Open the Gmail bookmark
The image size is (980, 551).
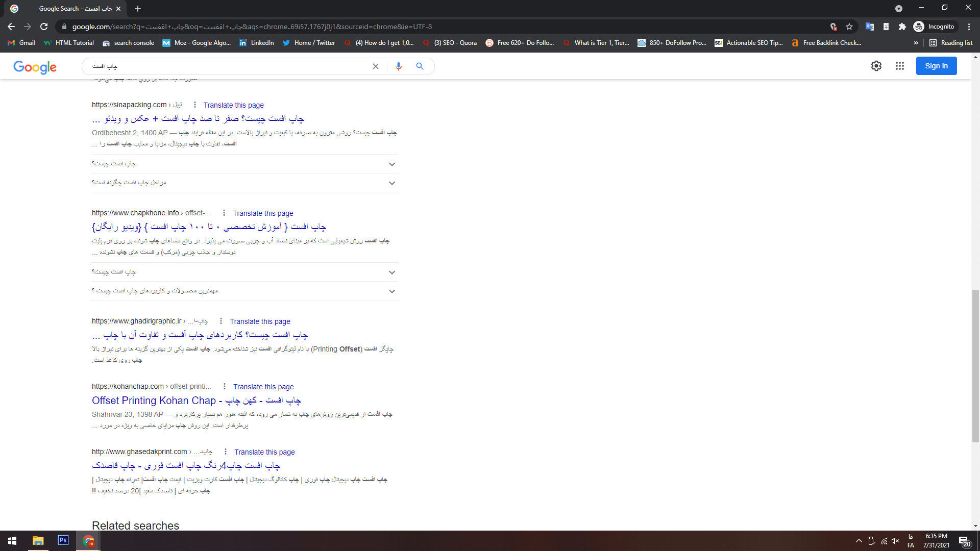pyautogui.click(x=21, y=43)
